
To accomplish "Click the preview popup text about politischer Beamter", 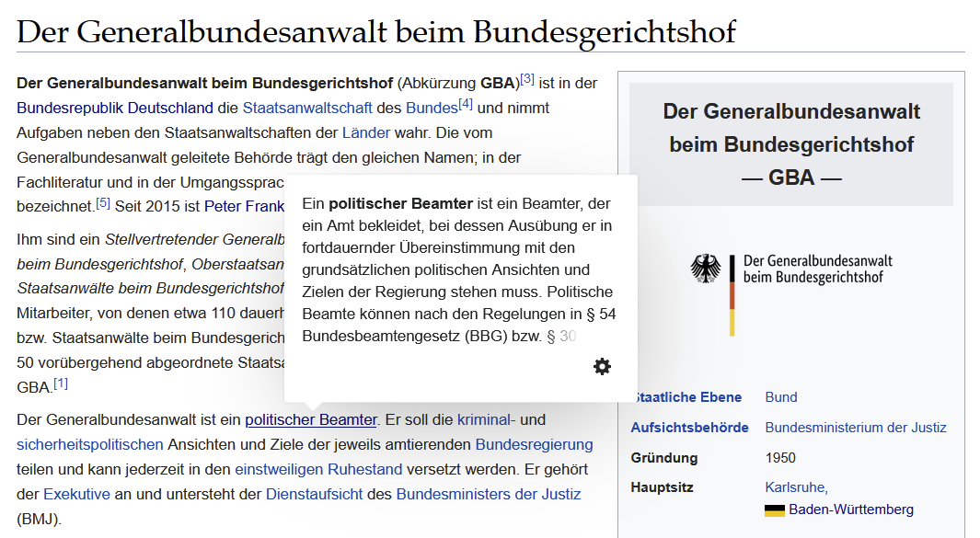I will [458, 270].
